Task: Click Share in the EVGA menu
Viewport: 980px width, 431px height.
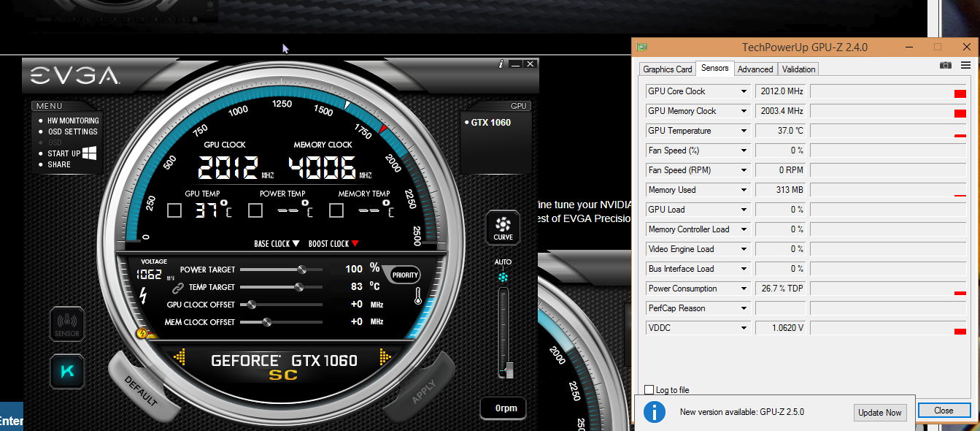Action: [x=59, y=164]
